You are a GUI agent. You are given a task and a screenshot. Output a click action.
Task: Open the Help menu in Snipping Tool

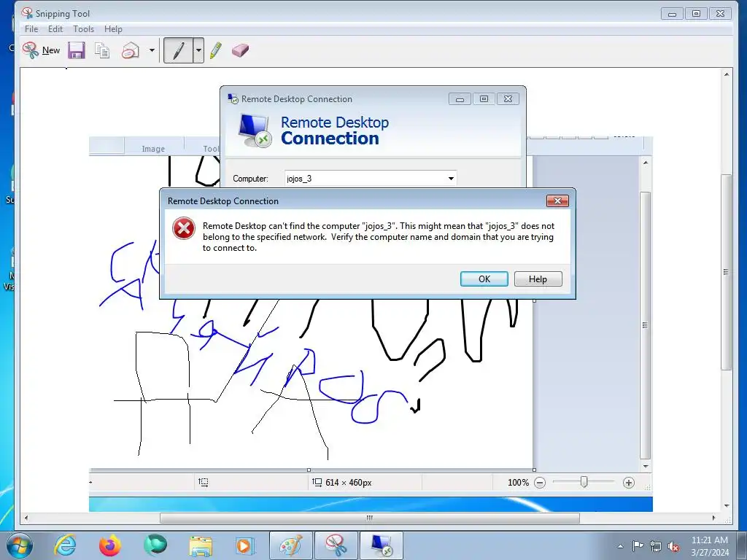[x=113, y=29]
